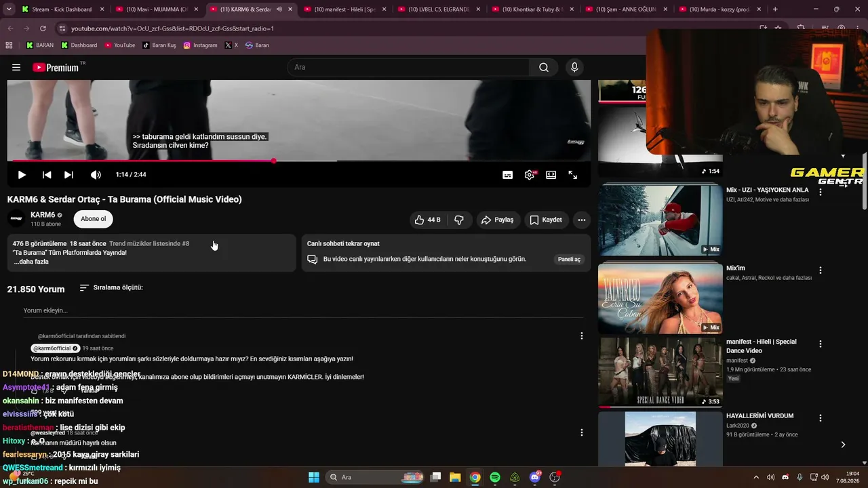Play the paused music video

pos(22,175)
